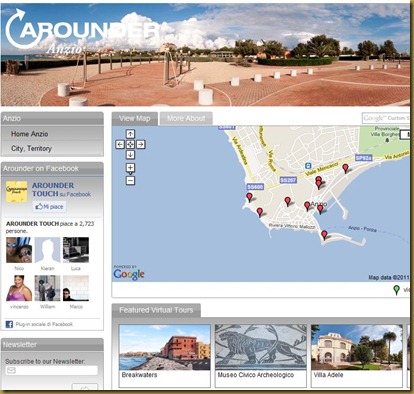Click the Mi piace like button

pyautogui.click(x=49, y=207)
